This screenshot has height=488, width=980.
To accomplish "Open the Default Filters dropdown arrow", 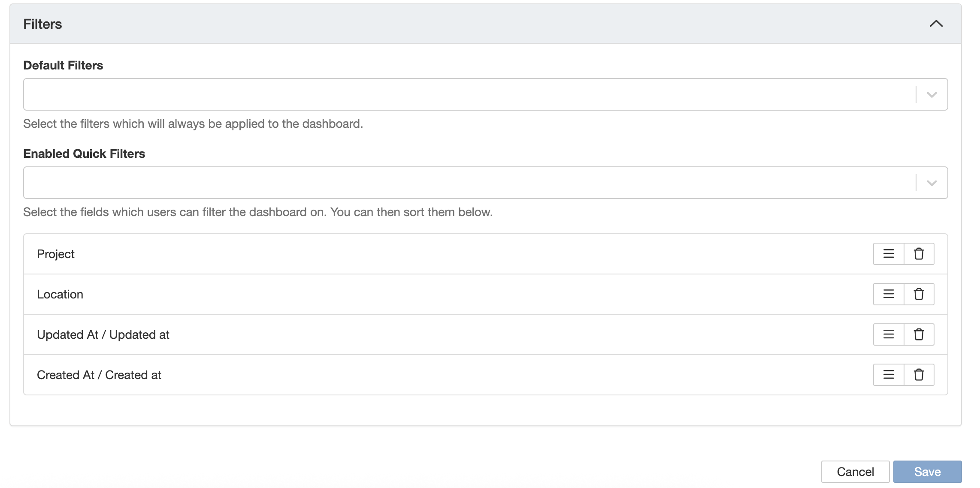I will coord(932,95).
